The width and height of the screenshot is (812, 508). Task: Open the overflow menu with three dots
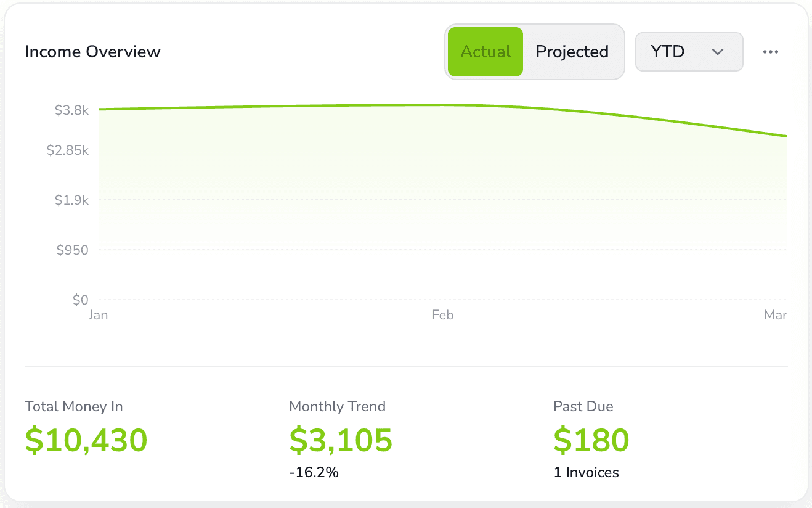[770, 52]
